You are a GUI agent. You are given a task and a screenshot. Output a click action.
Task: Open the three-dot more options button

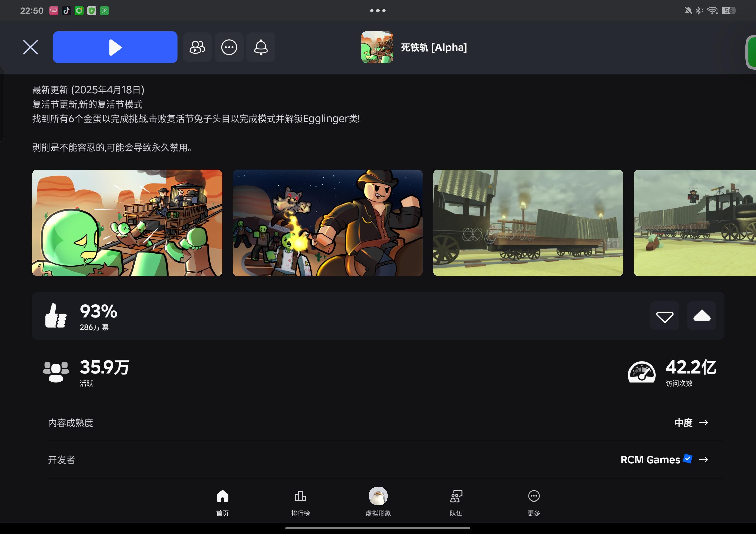click(229, 47)
